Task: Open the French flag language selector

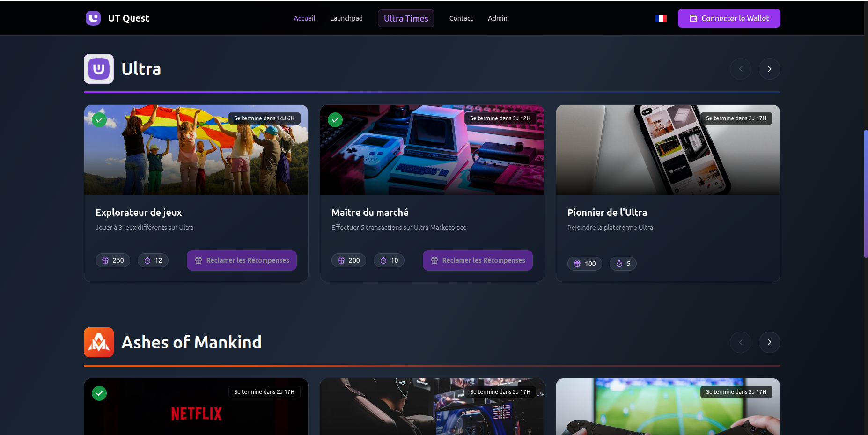Action: (661, 18)
